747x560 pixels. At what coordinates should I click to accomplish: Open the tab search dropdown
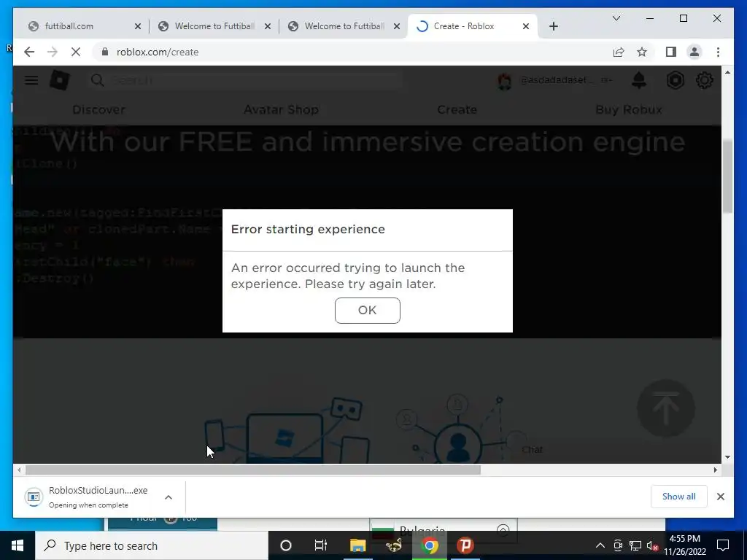(616, 18)
